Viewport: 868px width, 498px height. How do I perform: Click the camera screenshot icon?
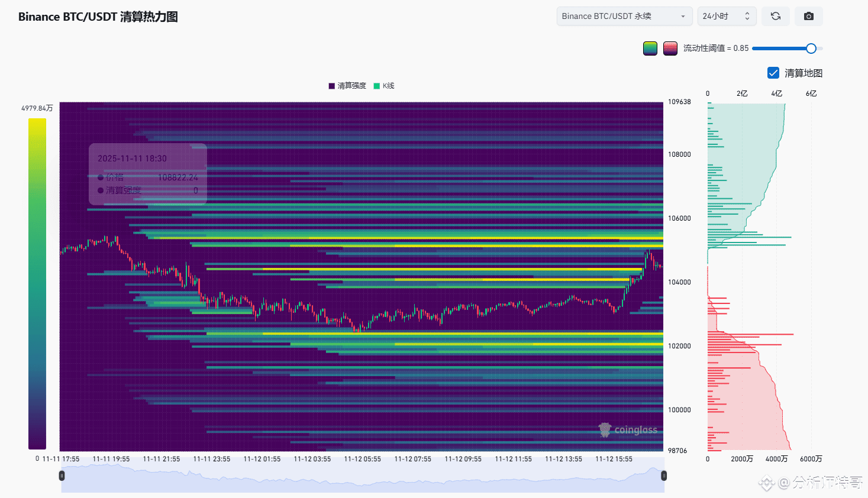coord(808,17)
